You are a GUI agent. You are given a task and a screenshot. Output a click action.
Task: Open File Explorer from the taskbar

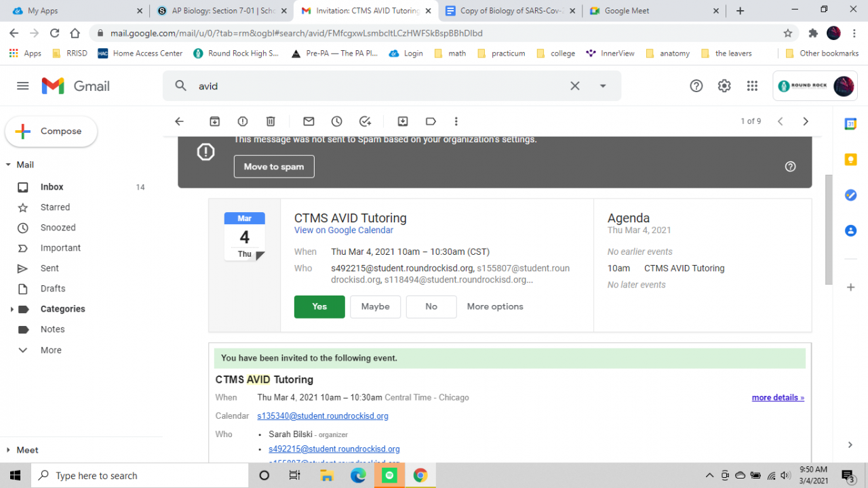[x=326, y=475]
